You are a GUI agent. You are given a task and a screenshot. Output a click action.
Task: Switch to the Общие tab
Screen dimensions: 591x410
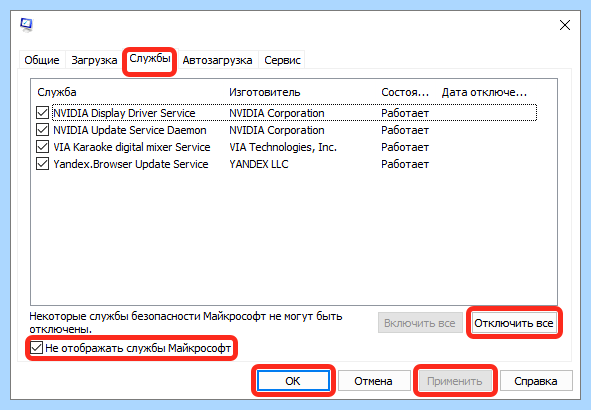pos(42,60)
